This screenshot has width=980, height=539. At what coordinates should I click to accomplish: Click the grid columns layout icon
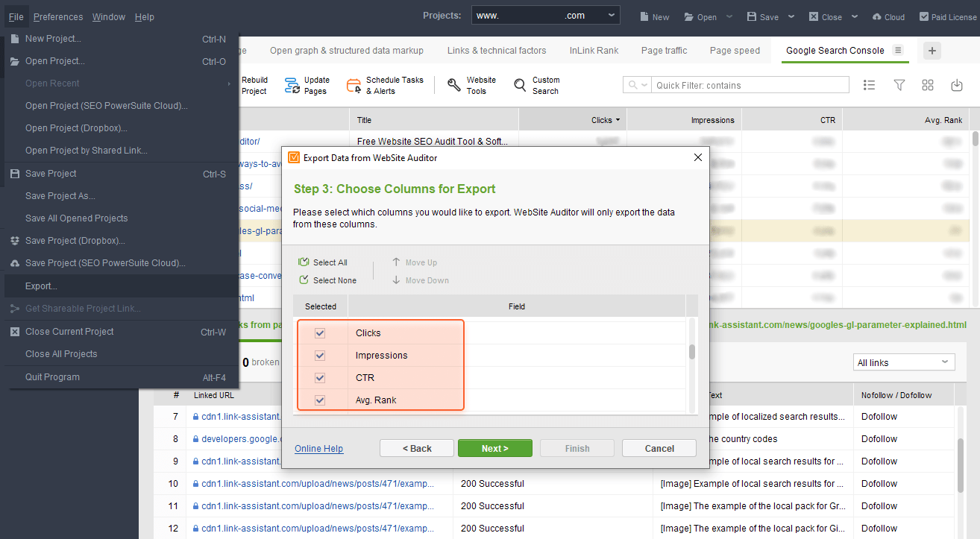point(928,85)
